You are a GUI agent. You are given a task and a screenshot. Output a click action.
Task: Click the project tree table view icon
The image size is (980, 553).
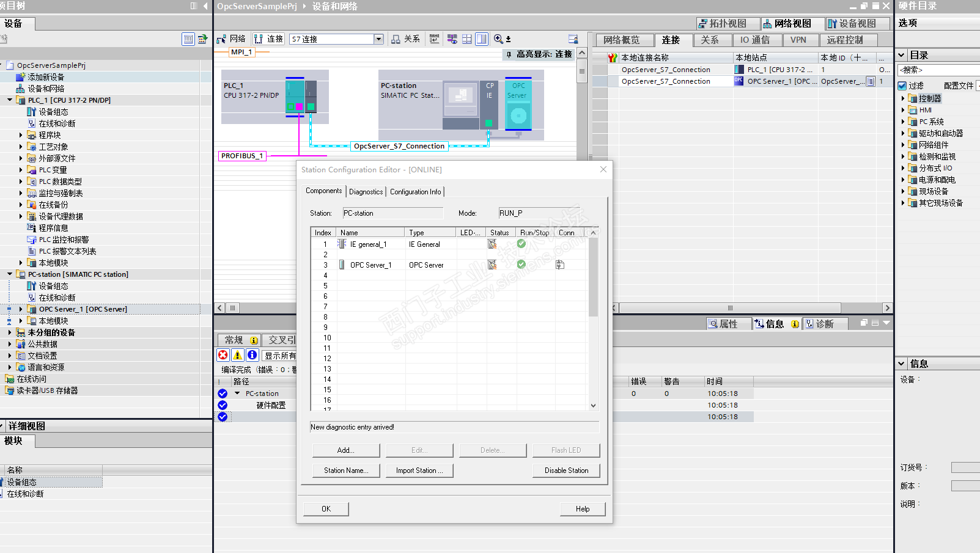tap(188, 39)
